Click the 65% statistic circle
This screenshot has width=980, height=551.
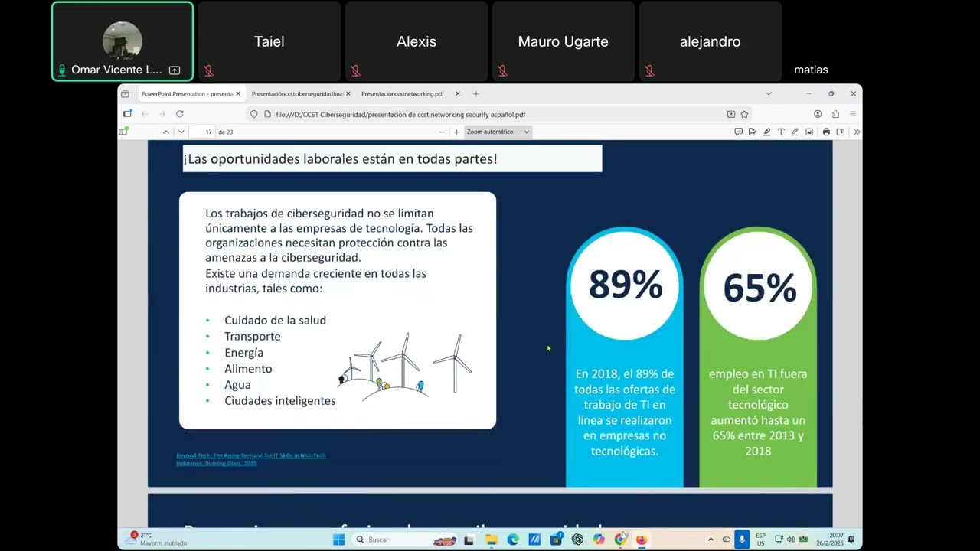[759, 286]
